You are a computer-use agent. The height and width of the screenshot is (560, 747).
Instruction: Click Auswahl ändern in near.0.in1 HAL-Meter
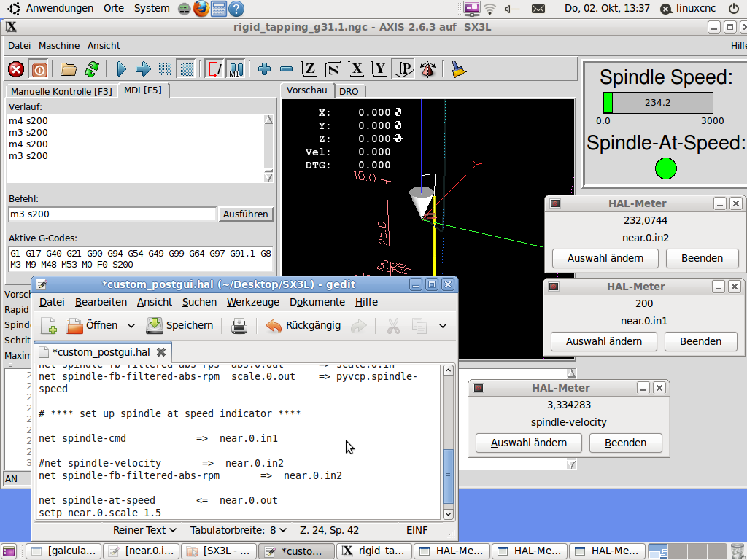tap(603, 341)
